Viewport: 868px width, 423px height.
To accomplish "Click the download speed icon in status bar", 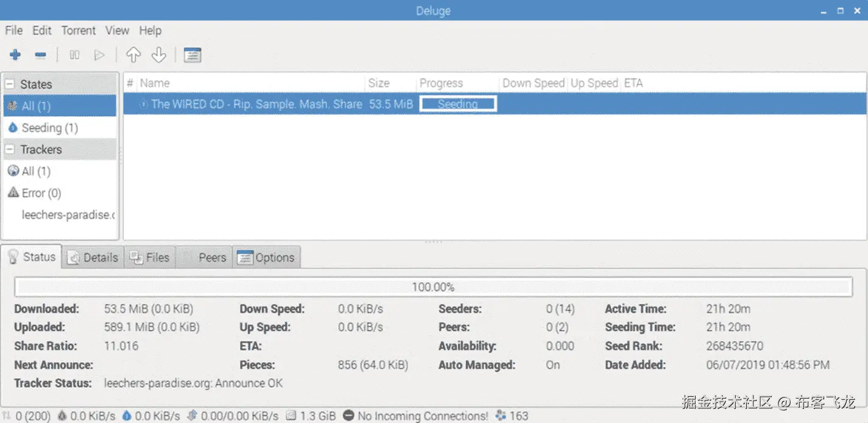I will pyautogui.click(x=62, y=416).
